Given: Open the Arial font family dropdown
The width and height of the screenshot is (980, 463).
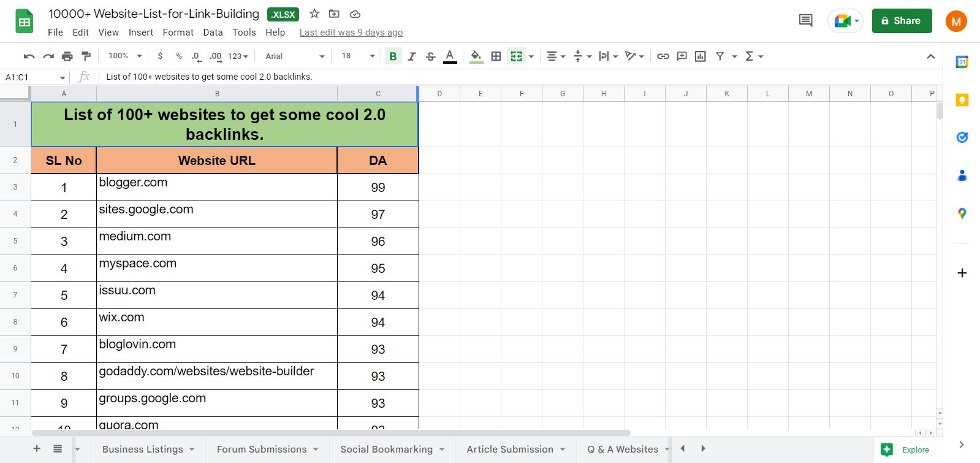Looking at the screenshot, I should [294, 56].
